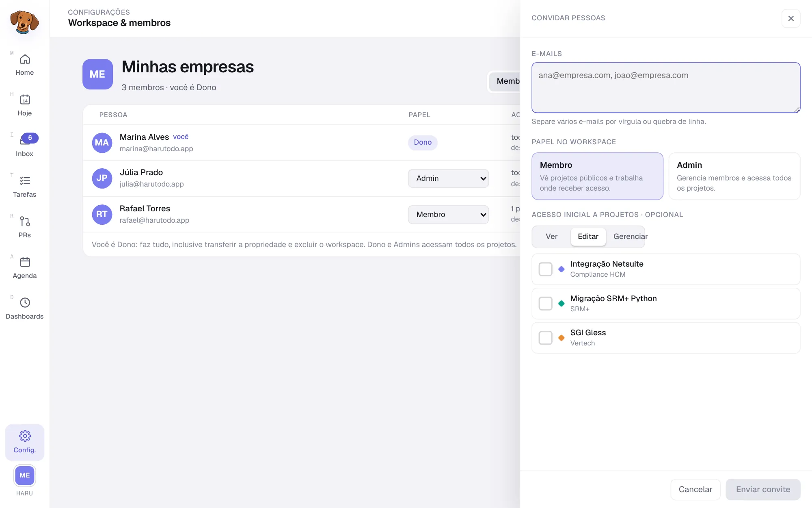
Task: Click the Enviar convite button
Action: click(763, 489)
